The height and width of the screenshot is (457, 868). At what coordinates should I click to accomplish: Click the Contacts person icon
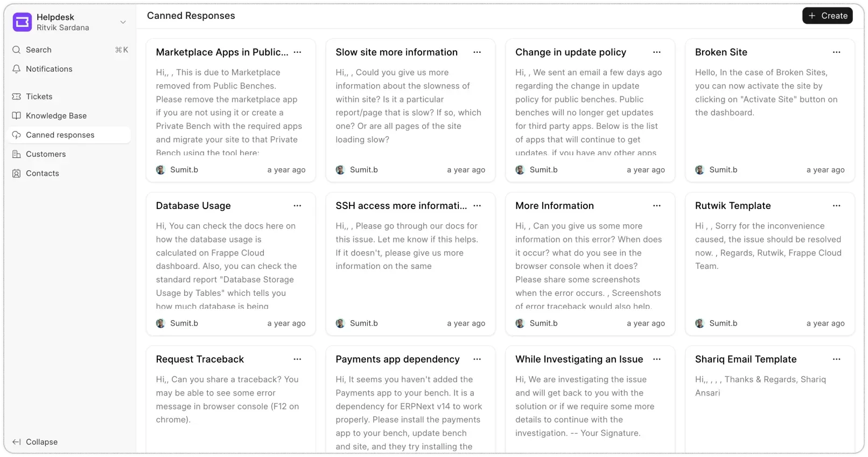(x=16, y=173)
